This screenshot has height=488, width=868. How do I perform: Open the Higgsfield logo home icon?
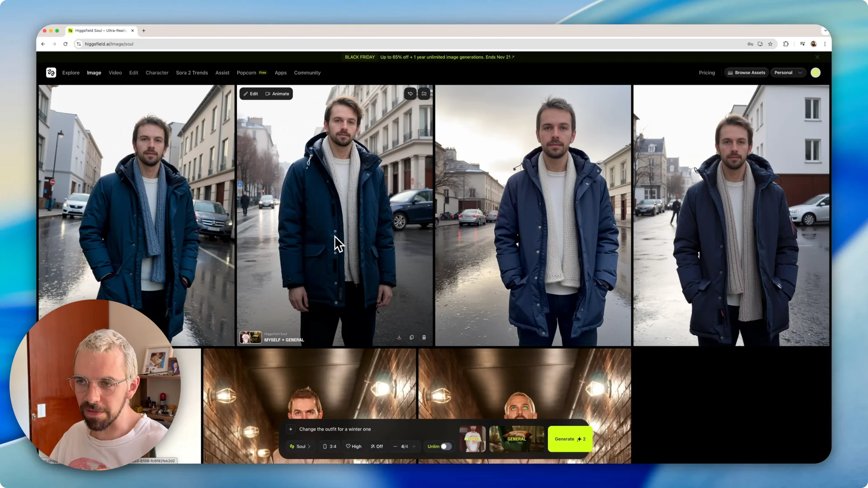(x=51, y=72)
